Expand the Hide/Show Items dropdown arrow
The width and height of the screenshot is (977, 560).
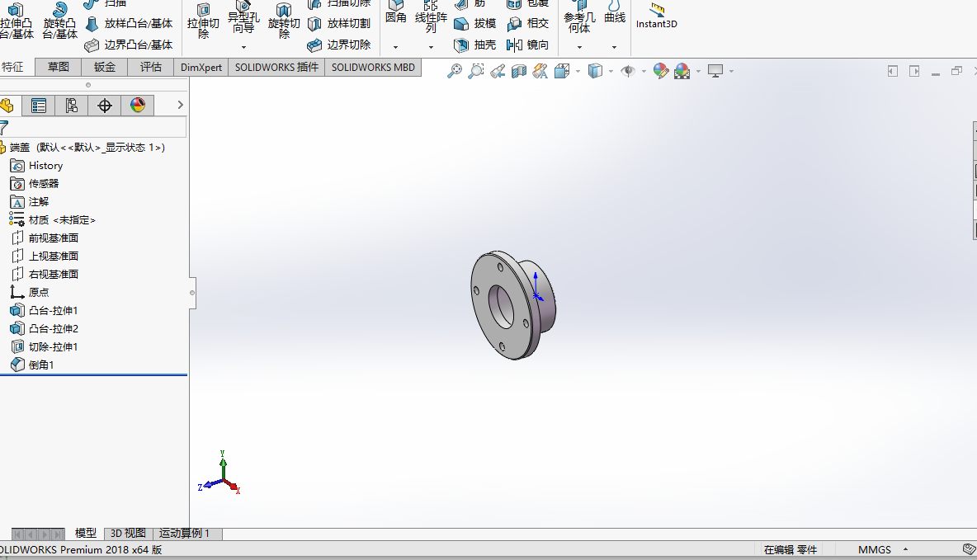[x=644, y=72]
